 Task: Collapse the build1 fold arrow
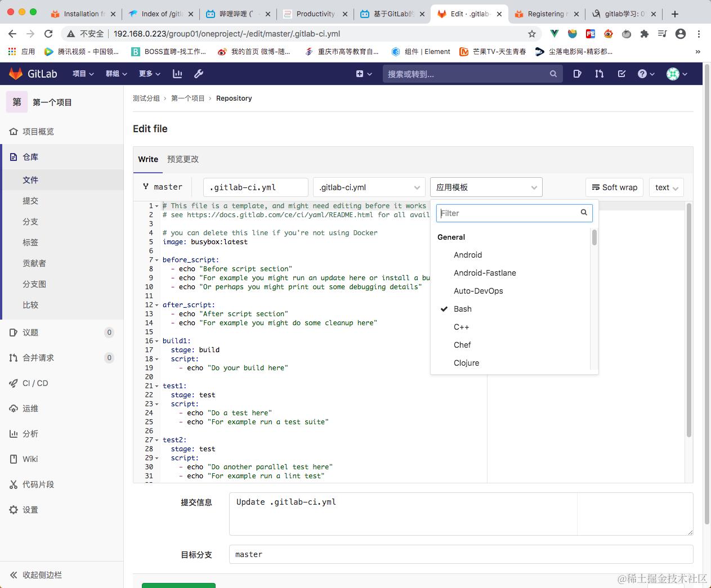[157, 341]
